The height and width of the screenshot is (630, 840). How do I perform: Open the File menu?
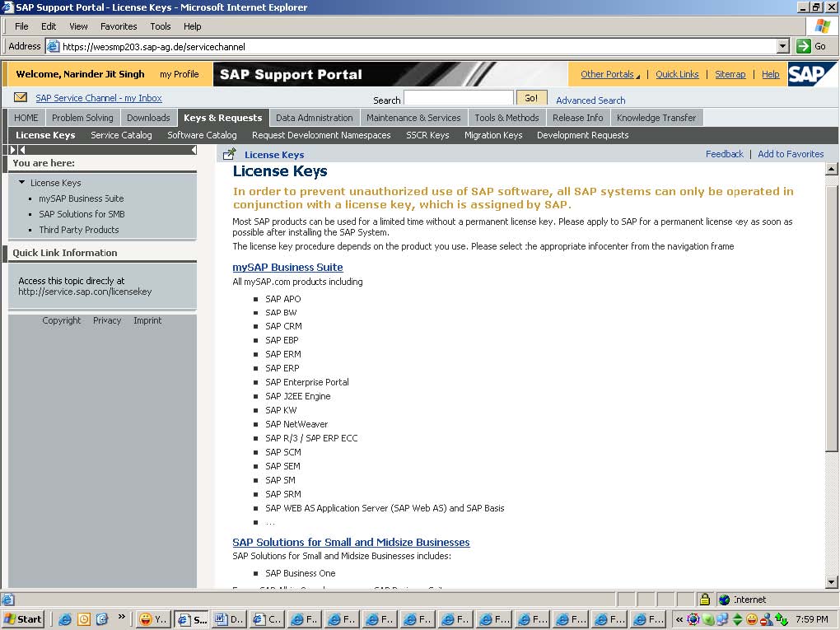click(21, 26)
